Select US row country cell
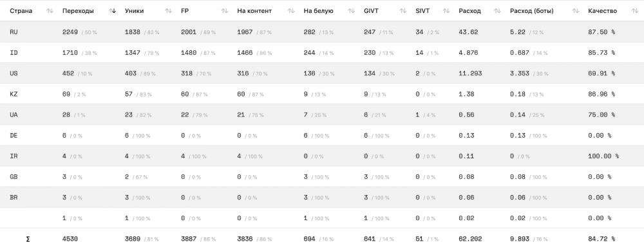Screen dimensions: 644x249 (x=14, y=73)
